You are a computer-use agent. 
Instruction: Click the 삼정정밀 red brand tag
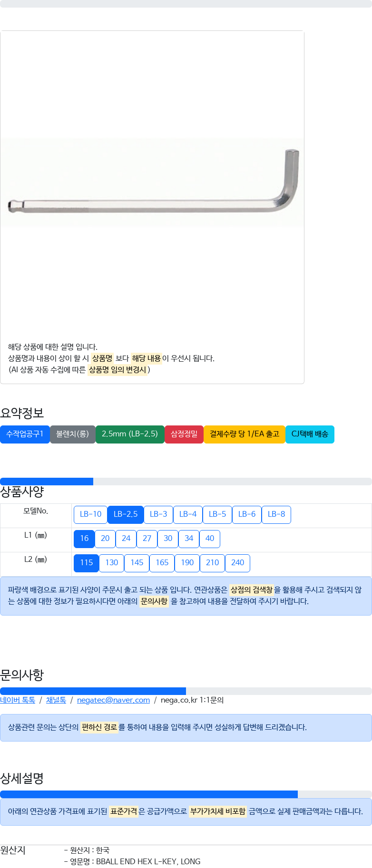point(184,434)
